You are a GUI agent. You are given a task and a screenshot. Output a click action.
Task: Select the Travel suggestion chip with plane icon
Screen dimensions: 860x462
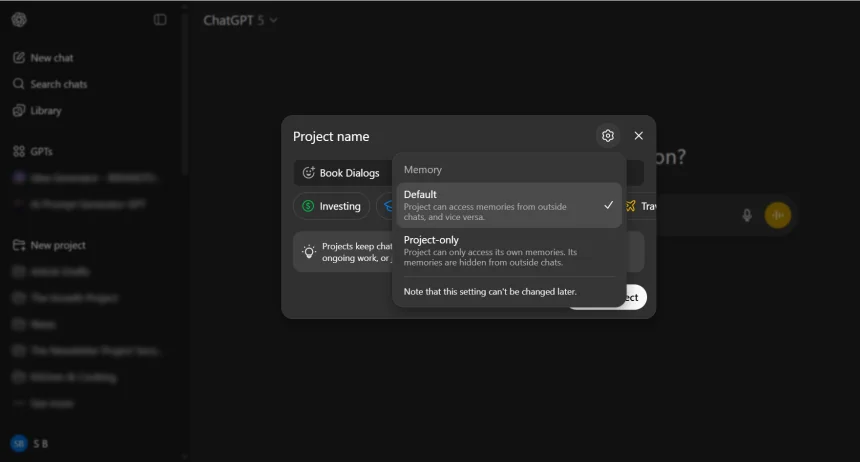coord(641,206)
